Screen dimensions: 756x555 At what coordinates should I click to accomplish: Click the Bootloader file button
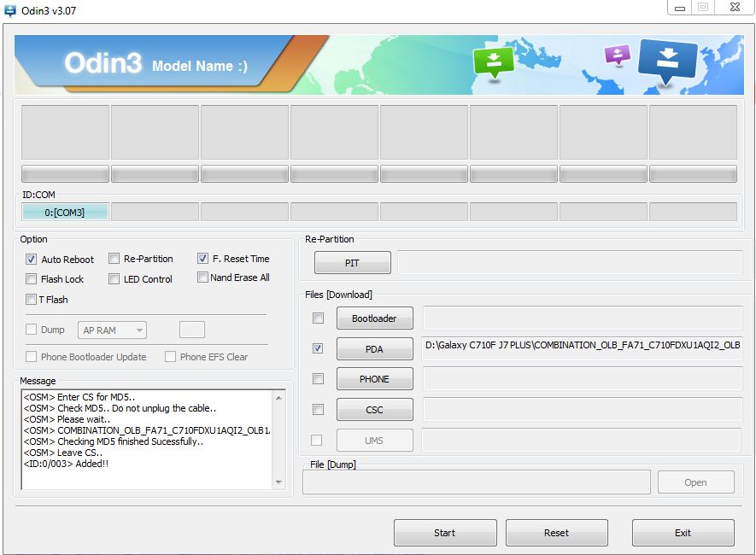[375, 318]
